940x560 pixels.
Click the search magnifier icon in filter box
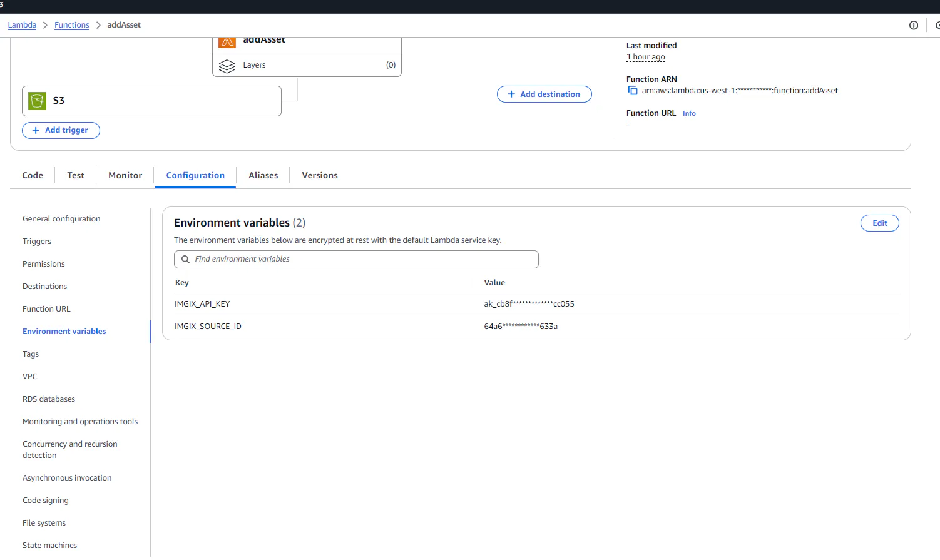[x=185, y=259]
